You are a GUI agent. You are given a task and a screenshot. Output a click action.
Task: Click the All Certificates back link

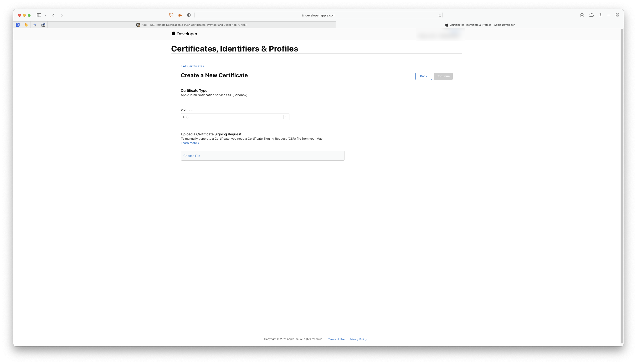(x=192, y=66)
